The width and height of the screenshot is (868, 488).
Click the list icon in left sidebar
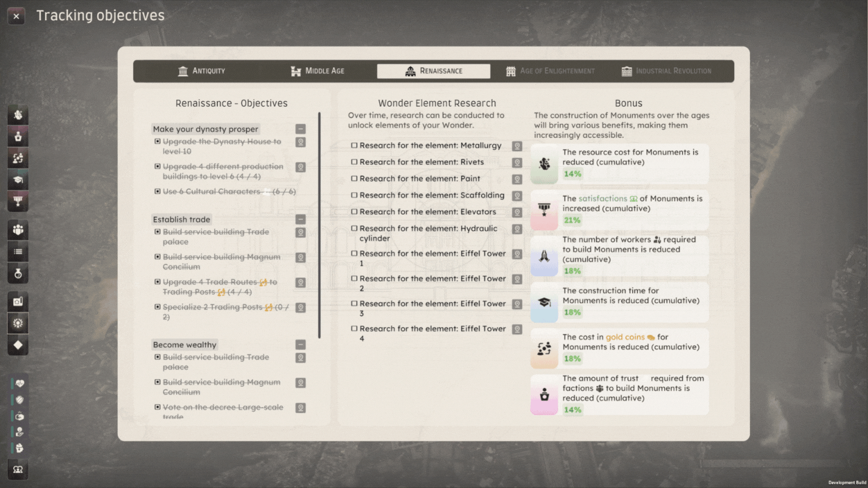pyautogui.click(x=18, y=252)
